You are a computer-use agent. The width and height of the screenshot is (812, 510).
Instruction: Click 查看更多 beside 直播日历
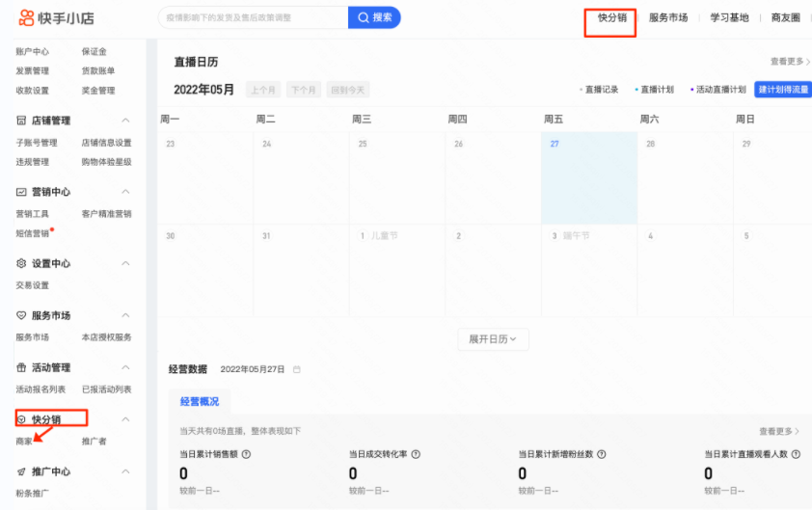[790, 62]
